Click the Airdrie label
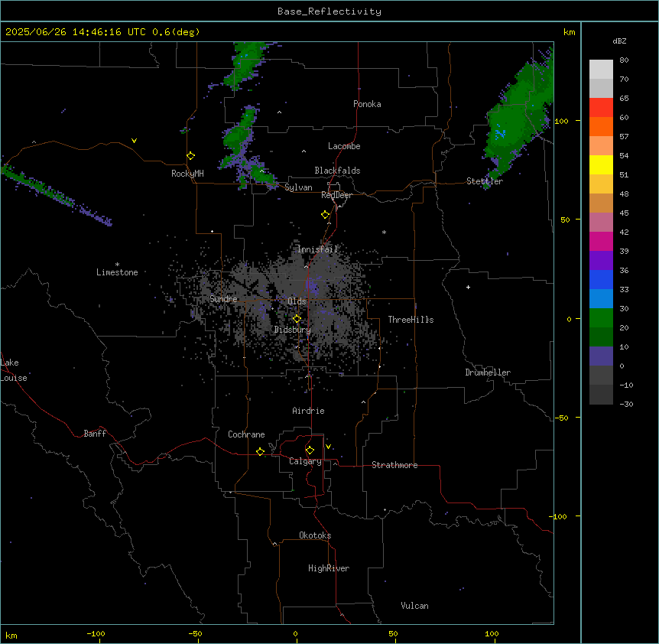The image size is (659, 644). click(308, 411)
